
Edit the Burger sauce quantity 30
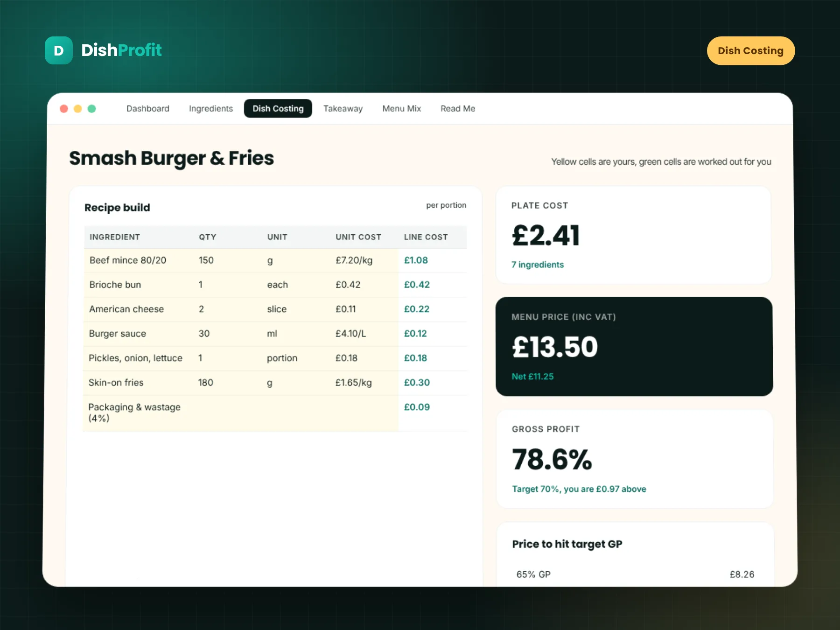click(204, 334)
